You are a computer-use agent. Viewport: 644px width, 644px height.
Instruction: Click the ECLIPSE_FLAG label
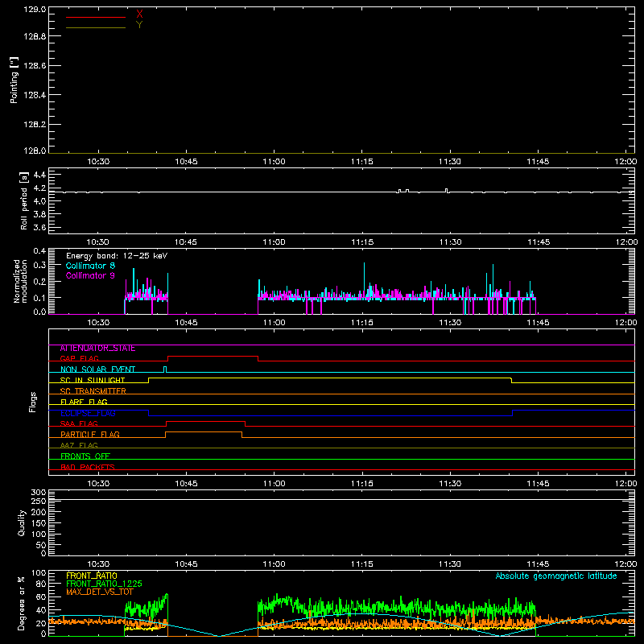click(88, 413)
